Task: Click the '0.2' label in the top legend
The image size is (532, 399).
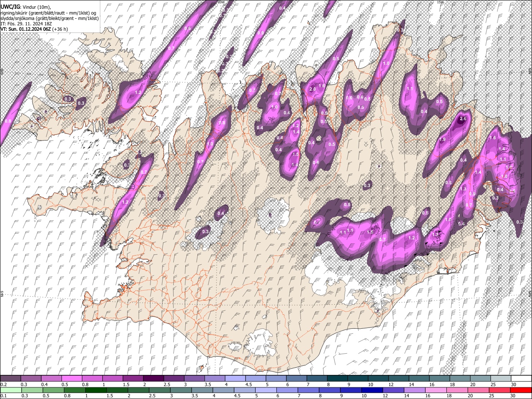Action: coord(3,384)
